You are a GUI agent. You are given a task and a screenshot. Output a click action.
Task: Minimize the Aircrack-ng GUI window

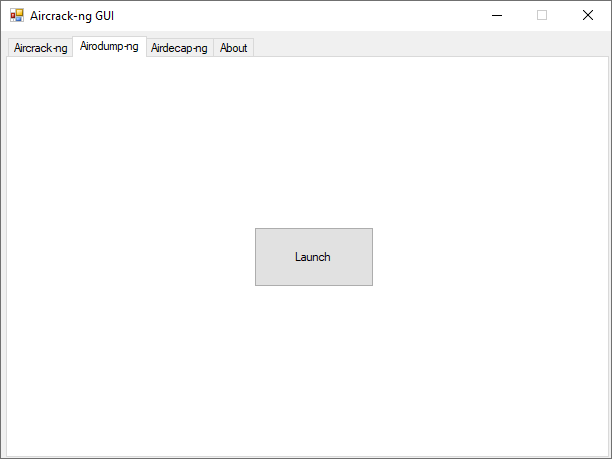click(497, 16)
